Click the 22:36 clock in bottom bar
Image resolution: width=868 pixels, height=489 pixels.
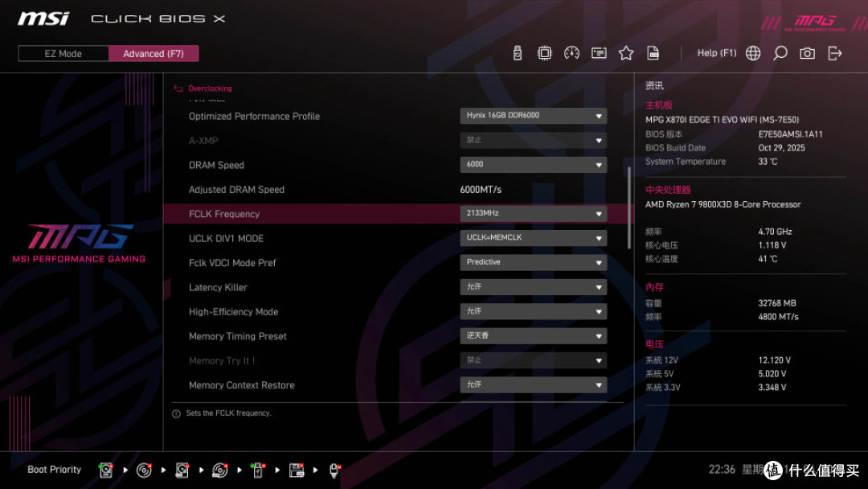[x=722, y=470]
